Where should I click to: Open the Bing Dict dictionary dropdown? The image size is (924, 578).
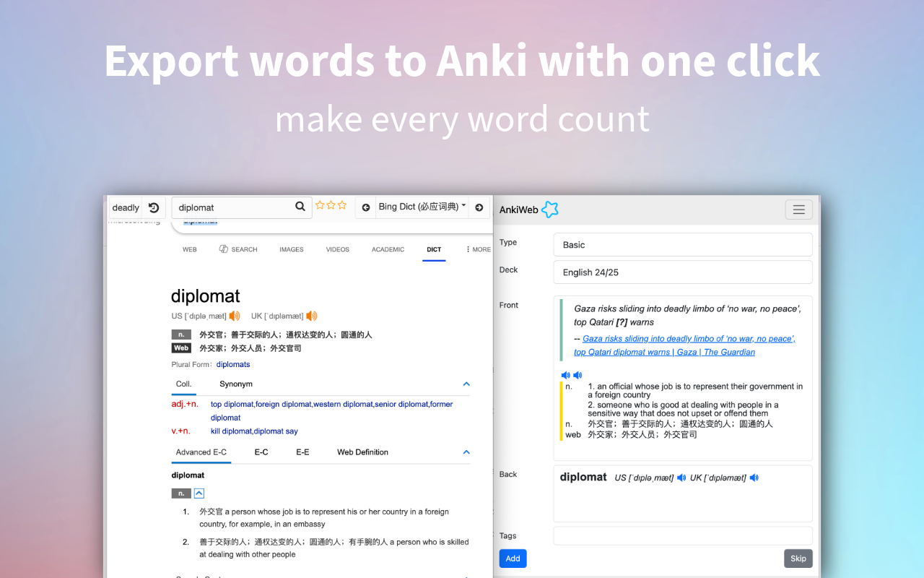419,207
